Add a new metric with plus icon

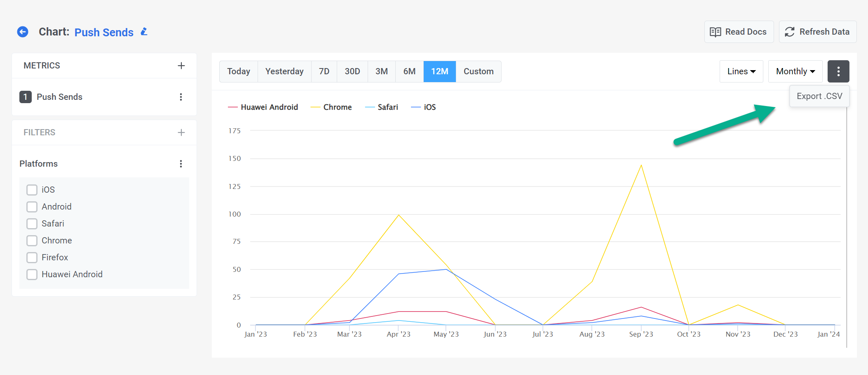pyautogui.click(x=181, y=66)
